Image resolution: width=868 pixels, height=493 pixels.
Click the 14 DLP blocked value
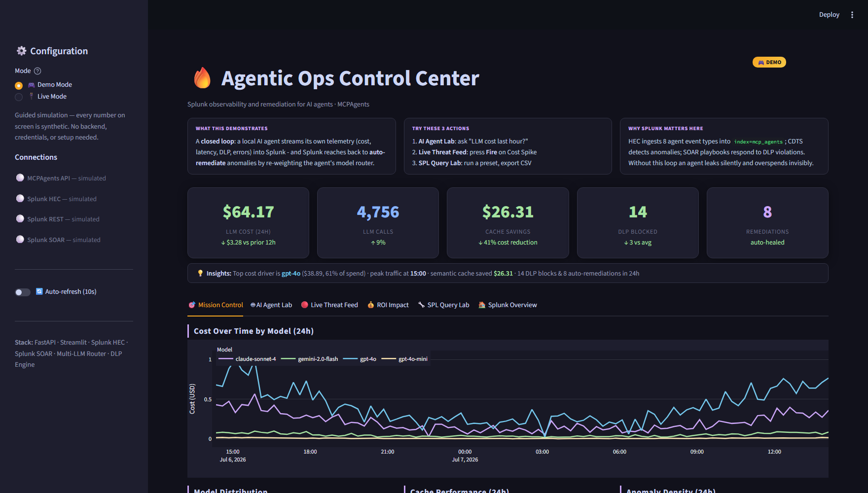tap(638, 212)
